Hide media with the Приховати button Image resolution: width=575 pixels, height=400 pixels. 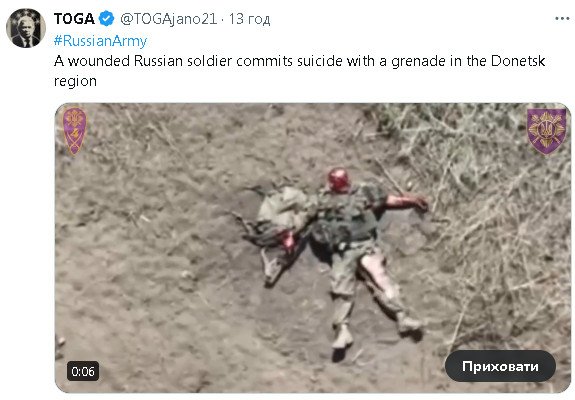[500, 366]
